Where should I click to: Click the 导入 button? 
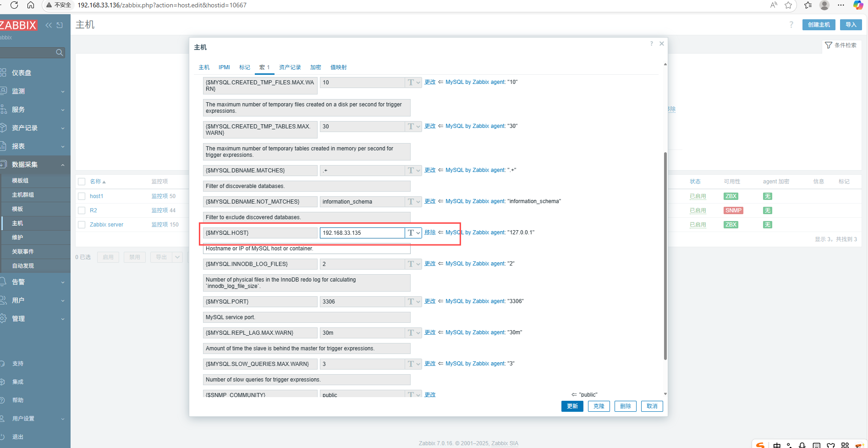851,25
